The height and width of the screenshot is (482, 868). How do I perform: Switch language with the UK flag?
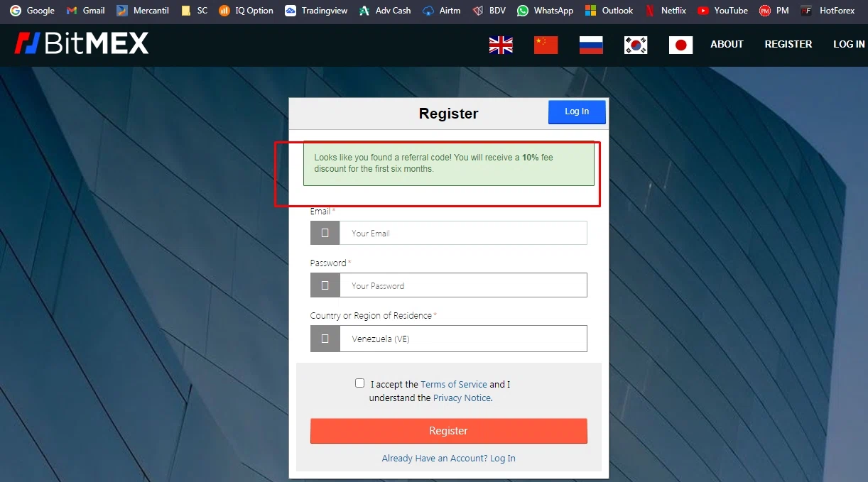(x=501, y=45)
